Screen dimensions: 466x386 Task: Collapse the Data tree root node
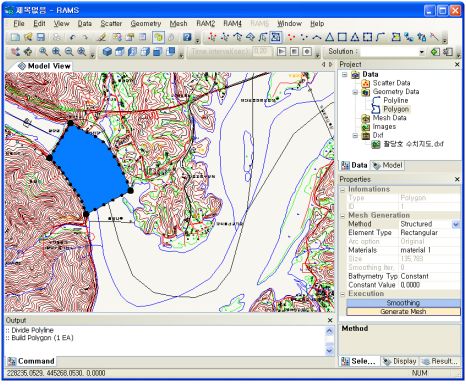tap(345, 75)
